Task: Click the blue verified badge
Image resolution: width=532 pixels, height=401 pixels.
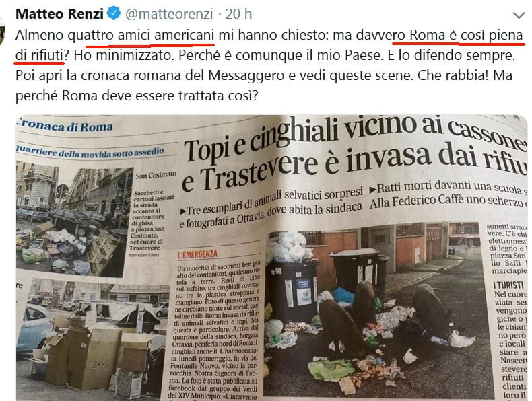Action: click(x=114, y=13)
